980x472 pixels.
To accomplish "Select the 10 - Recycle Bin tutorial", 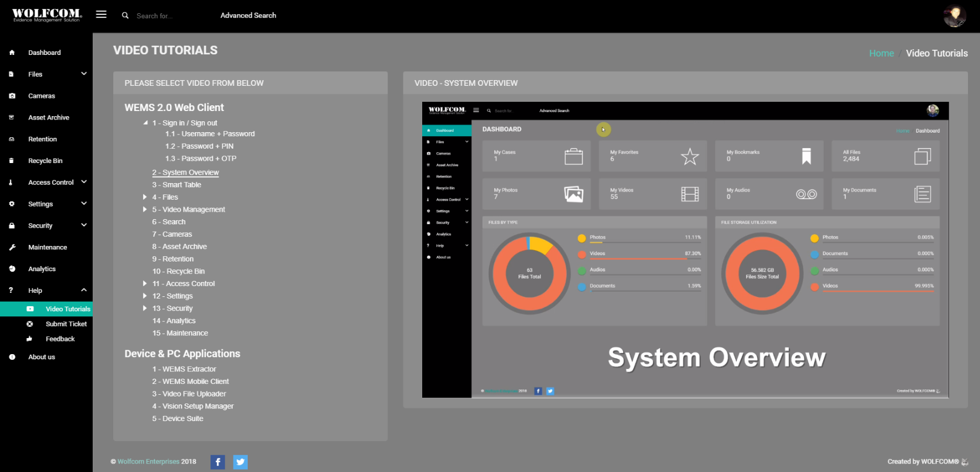I will [x=178, y=271].
